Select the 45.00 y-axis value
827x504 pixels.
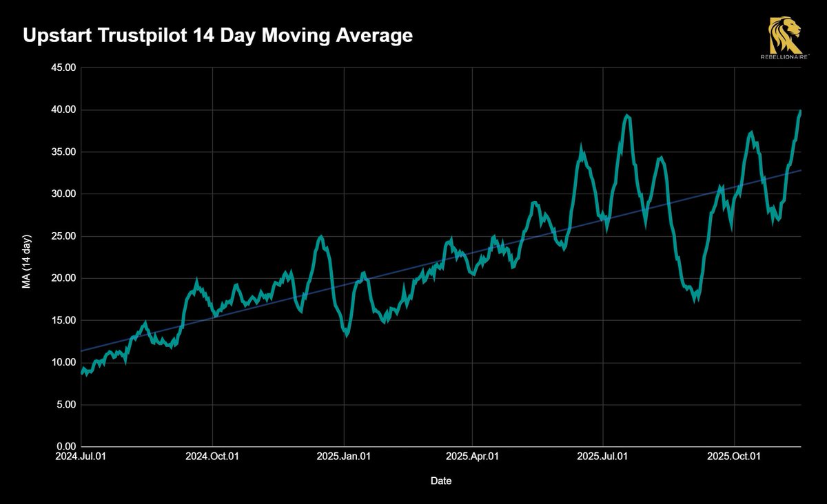click(63, 67)
